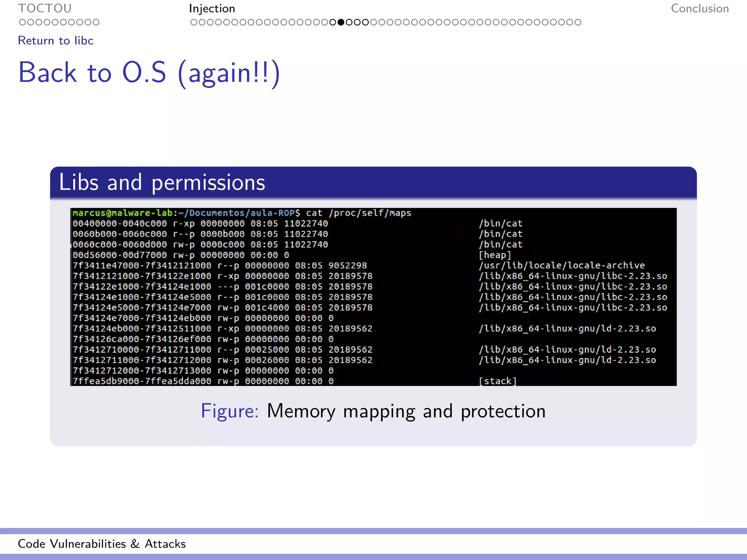Click the last navigation dot under TOCTOU
The image size is (747, 560).
[96, 22]
